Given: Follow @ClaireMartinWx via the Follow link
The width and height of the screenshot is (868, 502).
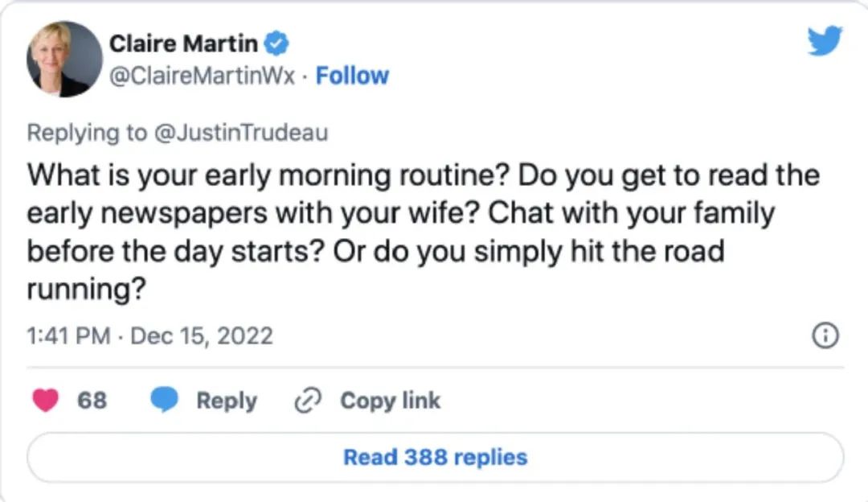Looking at the screenshot, I should tap(352, 76).
